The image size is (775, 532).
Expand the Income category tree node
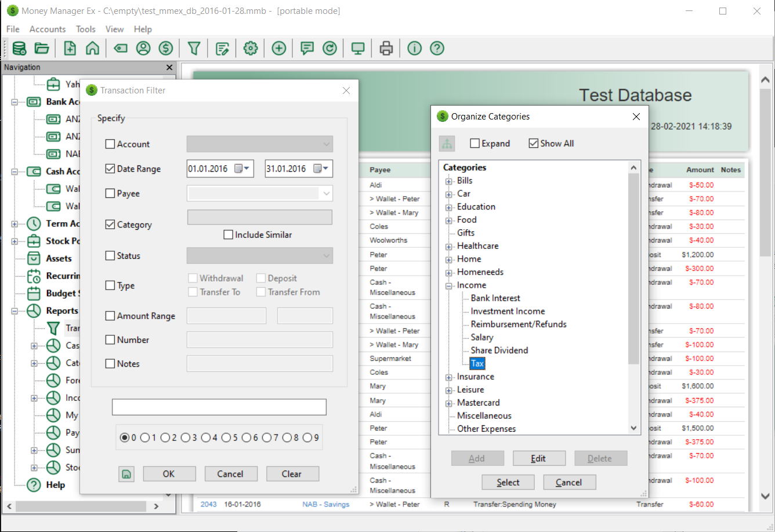(448, 285)
